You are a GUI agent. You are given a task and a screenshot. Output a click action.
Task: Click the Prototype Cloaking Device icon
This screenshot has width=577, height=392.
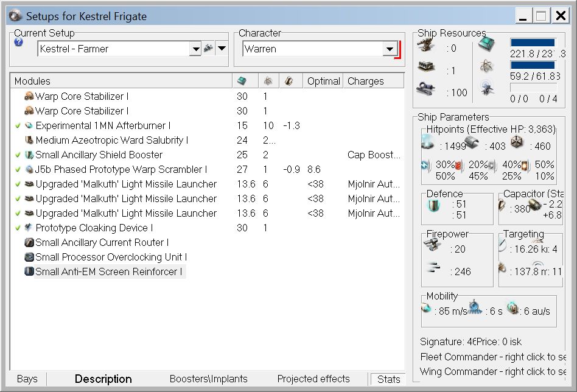coord(29,228)
